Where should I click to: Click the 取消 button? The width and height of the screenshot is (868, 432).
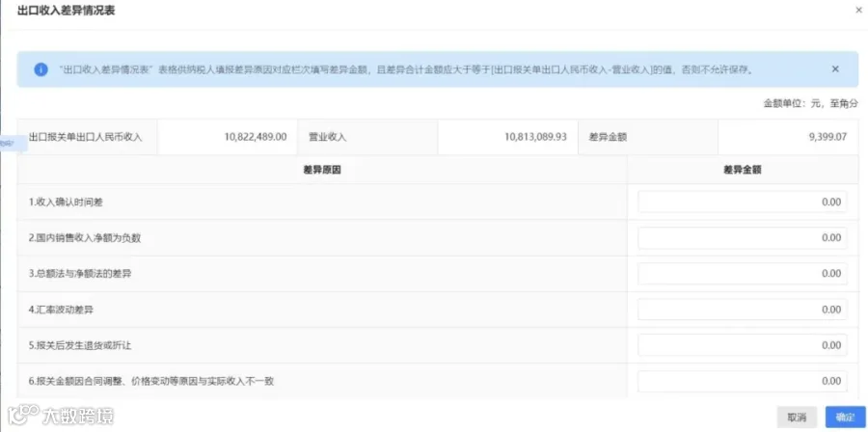tap(797, 418)
